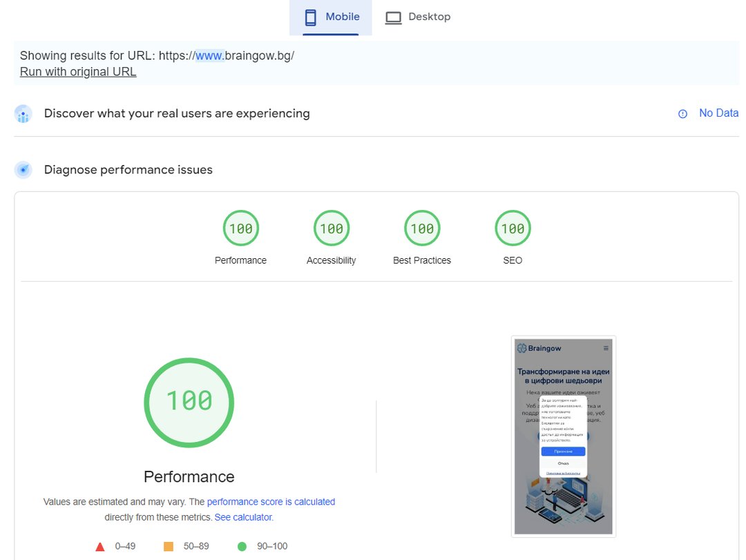Click Run with original URL link

(x=78, y=72)
